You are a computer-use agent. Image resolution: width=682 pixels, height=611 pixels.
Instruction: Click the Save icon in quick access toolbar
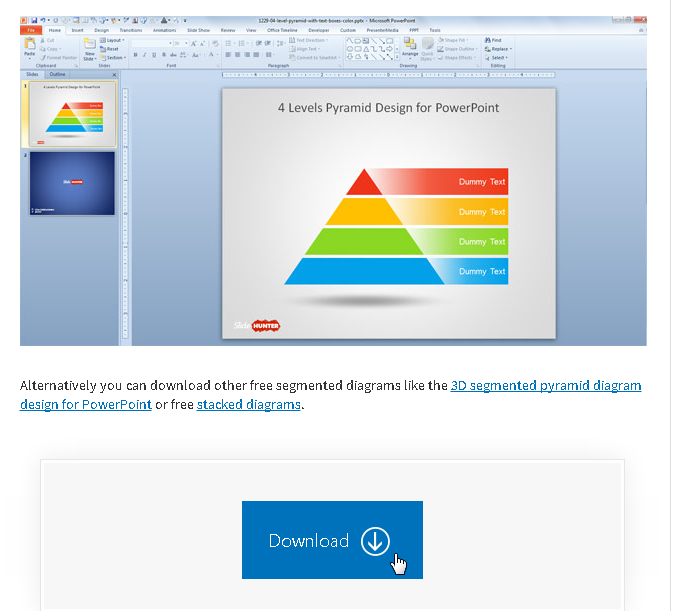tap(33, 20)
